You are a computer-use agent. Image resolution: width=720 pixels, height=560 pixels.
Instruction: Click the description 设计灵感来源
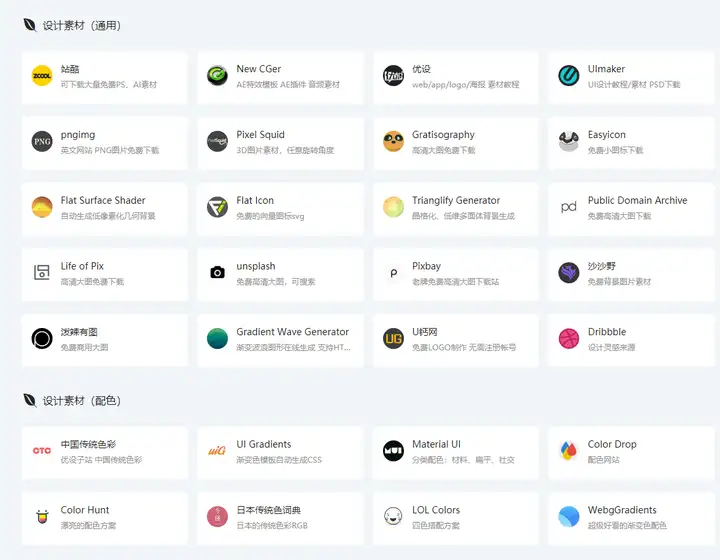coord(611,347)
